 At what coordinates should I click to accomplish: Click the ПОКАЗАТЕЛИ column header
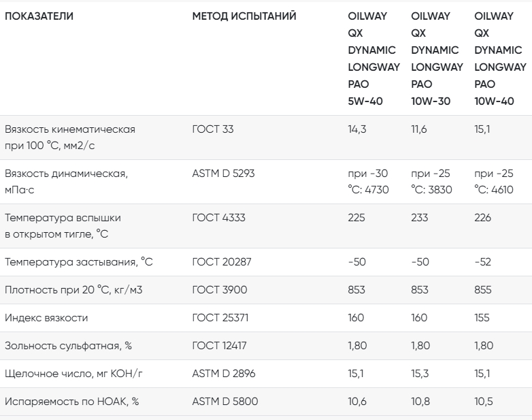pos(39,16)
